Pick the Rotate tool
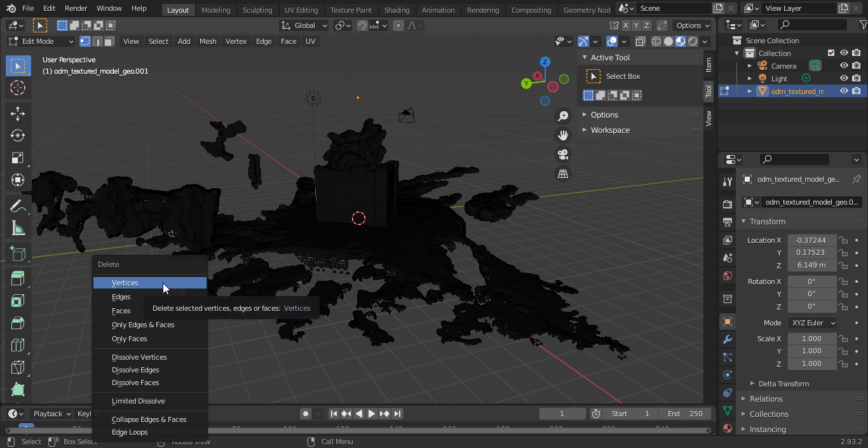Viewport: 868px width, 448px height. coord(18,136)
